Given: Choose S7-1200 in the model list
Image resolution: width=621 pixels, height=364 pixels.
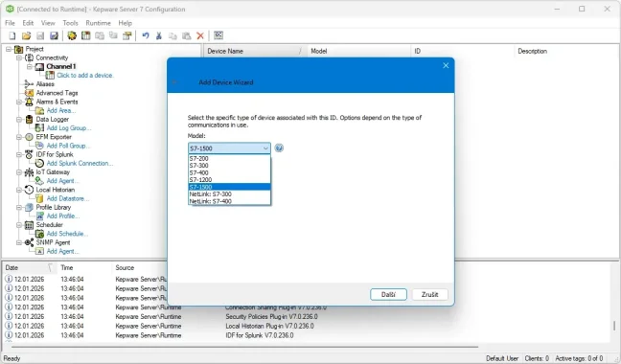Looking at the screenshot, I should click(x=229, y=180).
